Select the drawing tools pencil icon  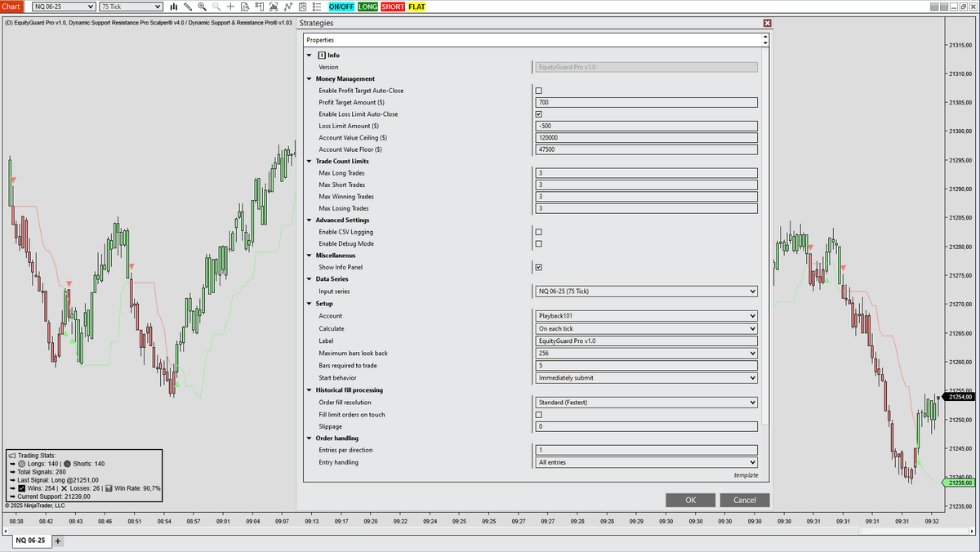click(188, 7)
